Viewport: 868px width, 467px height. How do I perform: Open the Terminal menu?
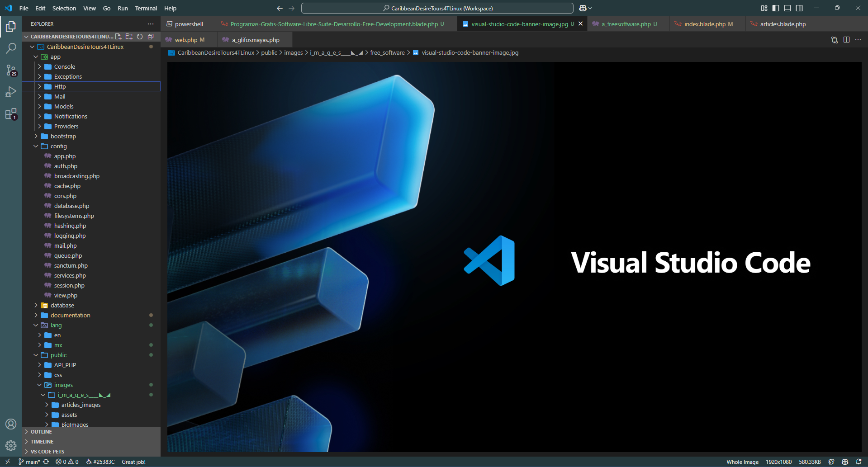point(146,8)
